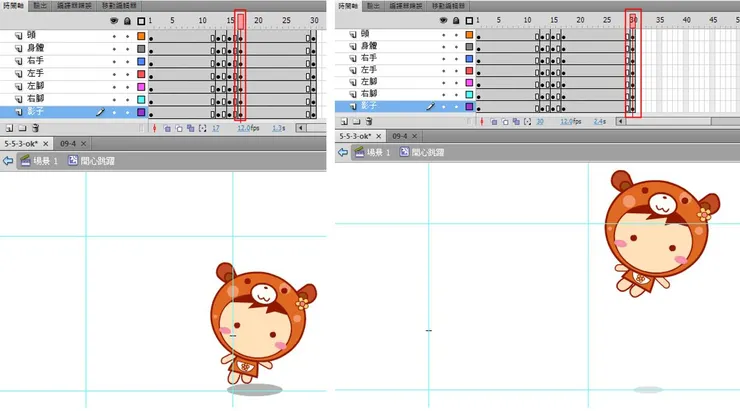Go to 場景 1 in frame-30 edit bar

point(372,152)
